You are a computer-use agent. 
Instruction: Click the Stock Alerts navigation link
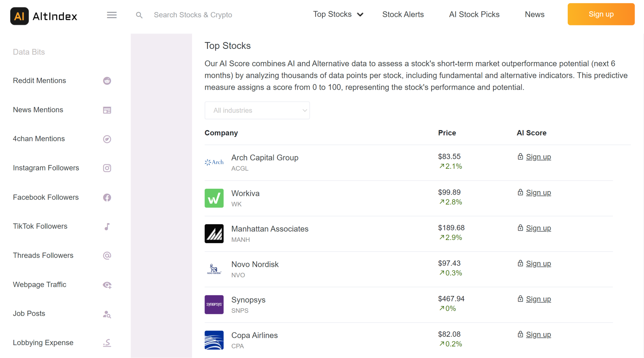(x=403, y=14)
